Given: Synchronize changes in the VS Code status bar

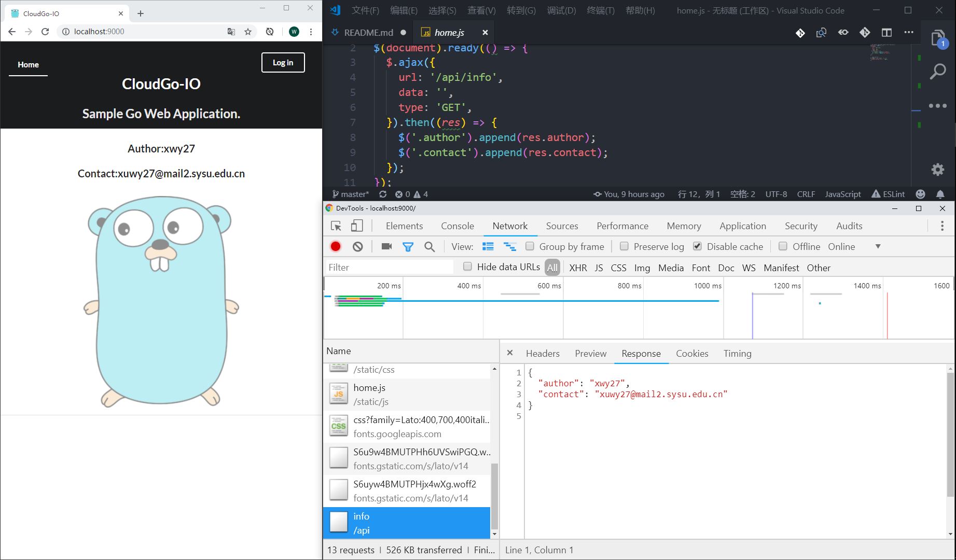Looking at the screenshot, I should pyautogui.click(x=383, y=194).
